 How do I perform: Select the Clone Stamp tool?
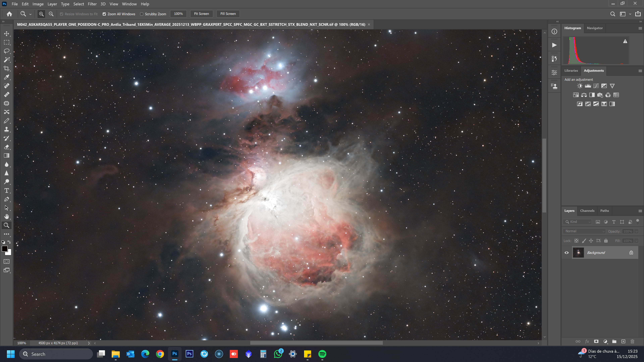coord(7,129)
